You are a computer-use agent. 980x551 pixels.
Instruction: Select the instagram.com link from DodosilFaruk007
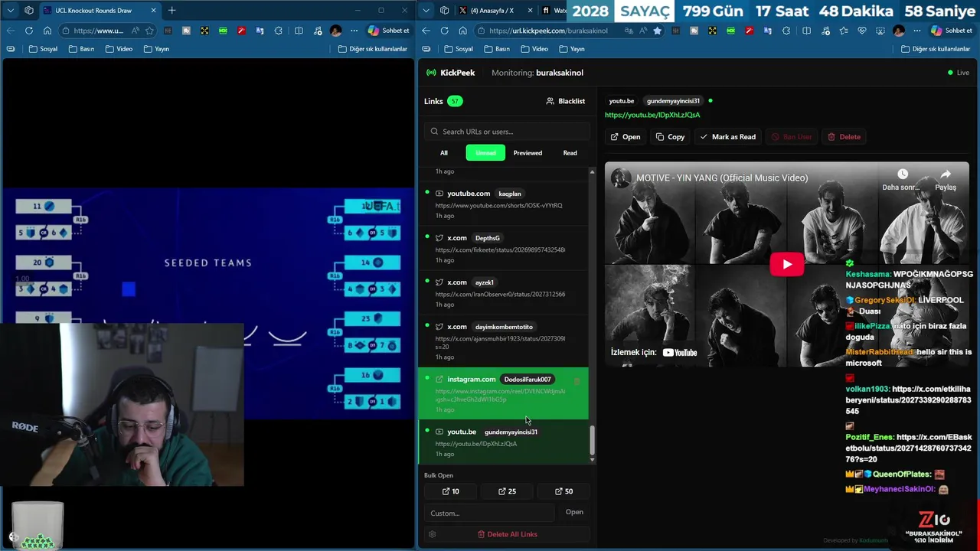[x=503, y=393]
